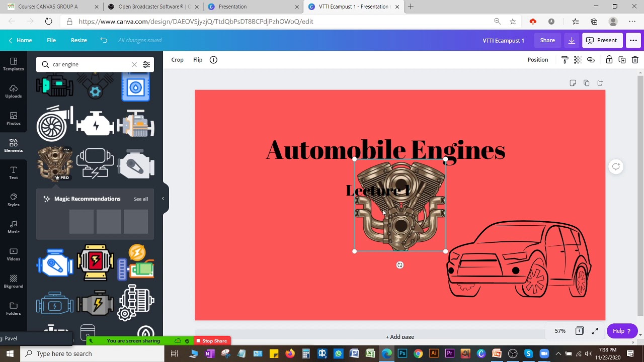Screen dimensions: 644x362
Task: Open the Help button
Action: pyautogui.click(x=622, y=331)
